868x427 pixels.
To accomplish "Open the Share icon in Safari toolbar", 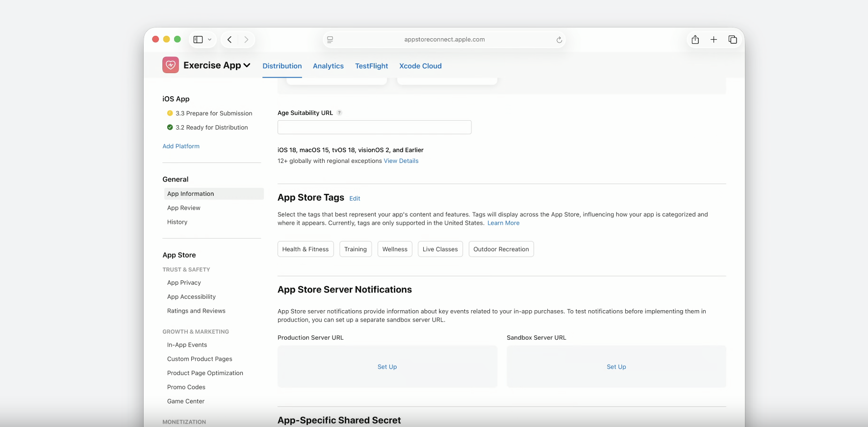I will 695,40.
